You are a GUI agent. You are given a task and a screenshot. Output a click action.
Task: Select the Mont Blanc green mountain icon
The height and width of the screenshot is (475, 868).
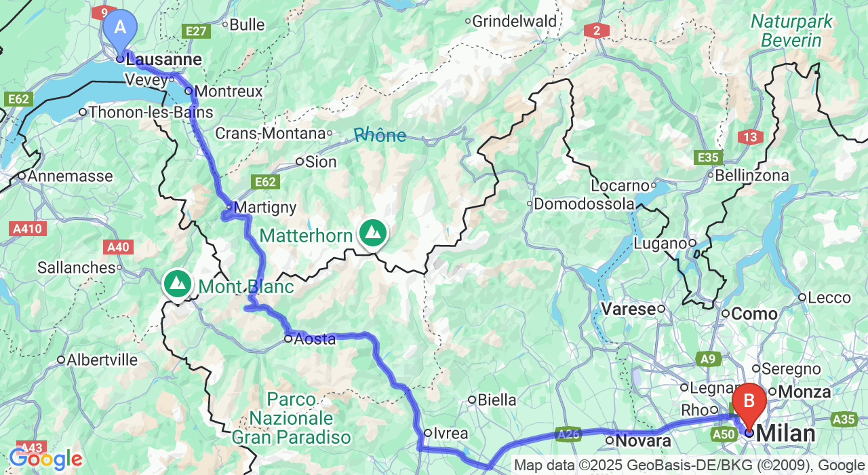click(178, 284)
